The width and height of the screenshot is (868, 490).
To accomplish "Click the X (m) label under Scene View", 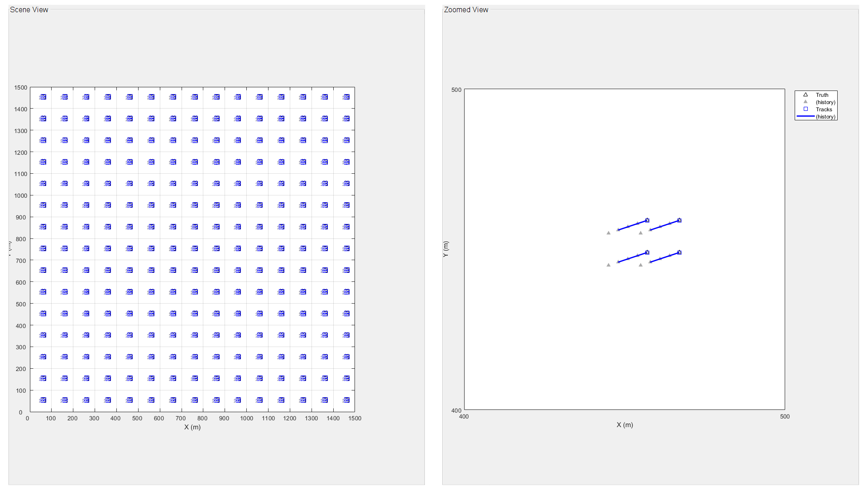I will pos(192,427).
